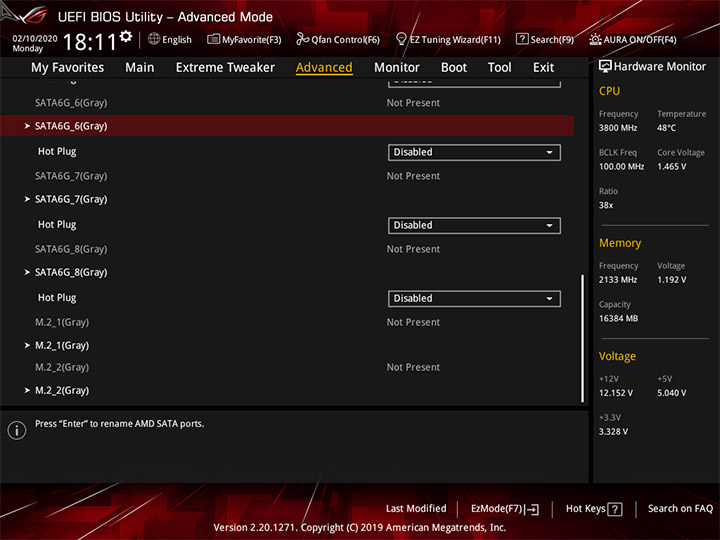The height and width of the screenshot is (540, 720).
Task: Open Search on FAQ link
Action: coord(680,509)
